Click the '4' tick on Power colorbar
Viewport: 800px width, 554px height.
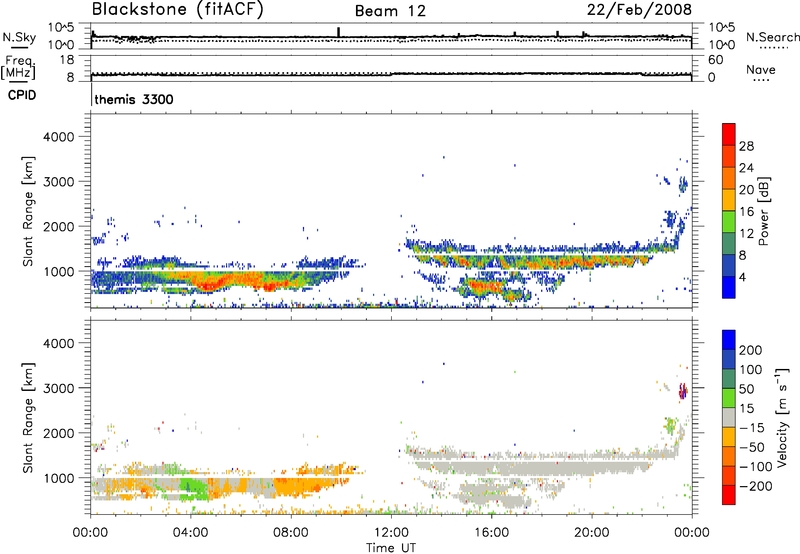tap(743, 278)
